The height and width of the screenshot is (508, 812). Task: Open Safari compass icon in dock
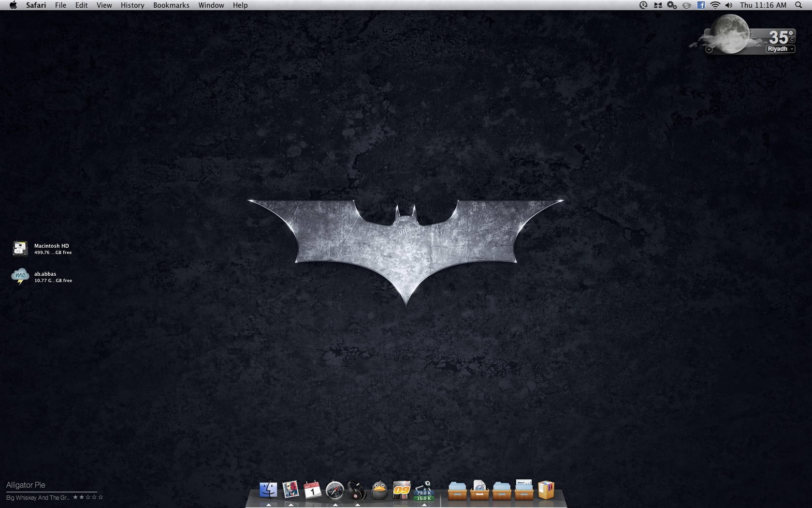[335, 491]
